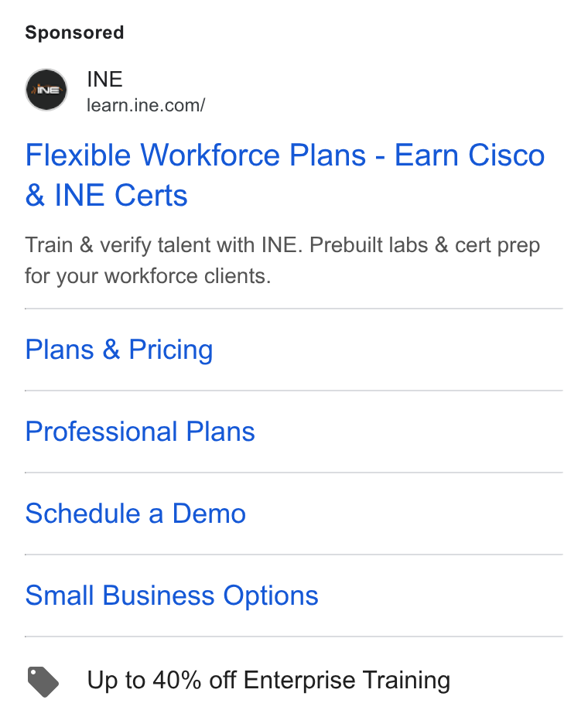Screen dimensions: 588x727
Task: Visit the Small Business Options sitelink
Action: [172, 596]
